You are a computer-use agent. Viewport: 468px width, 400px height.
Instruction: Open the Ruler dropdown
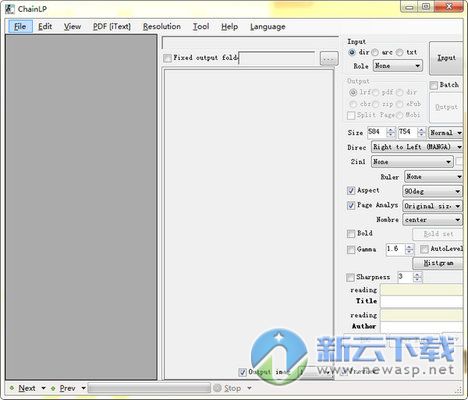(x=433, y=177)
